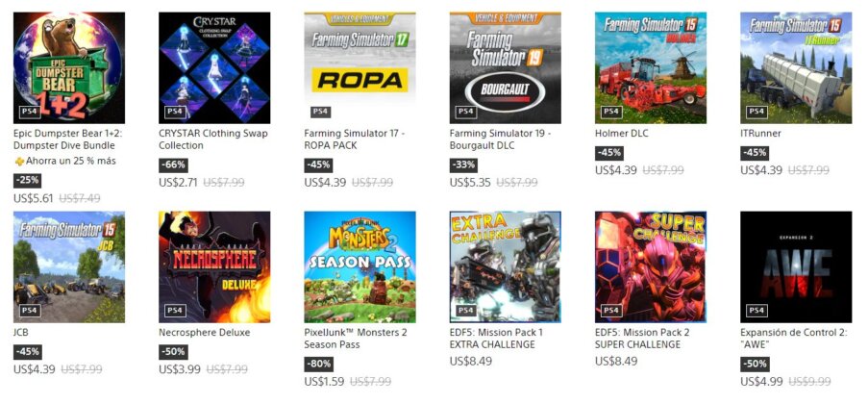Select the PixelJunk Monsters 2 Season Pass image

tap(360, 266)
